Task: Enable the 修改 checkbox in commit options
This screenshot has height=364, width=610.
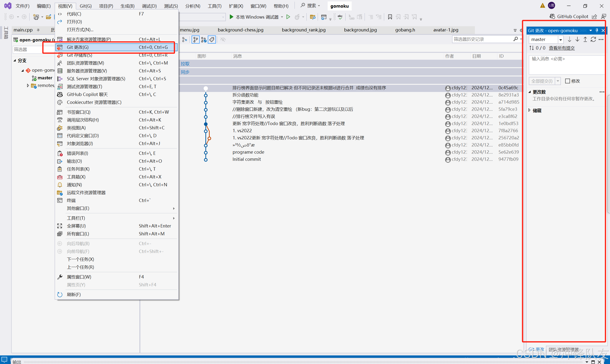Action: pyautogui.click(x=567, y=81)
